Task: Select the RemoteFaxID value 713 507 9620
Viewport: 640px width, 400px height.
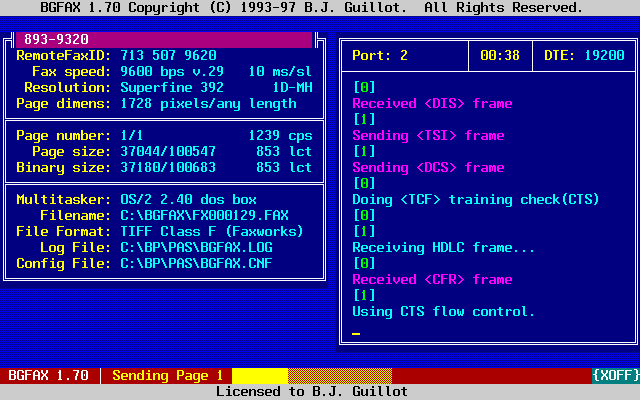Action: click(168, 56)
